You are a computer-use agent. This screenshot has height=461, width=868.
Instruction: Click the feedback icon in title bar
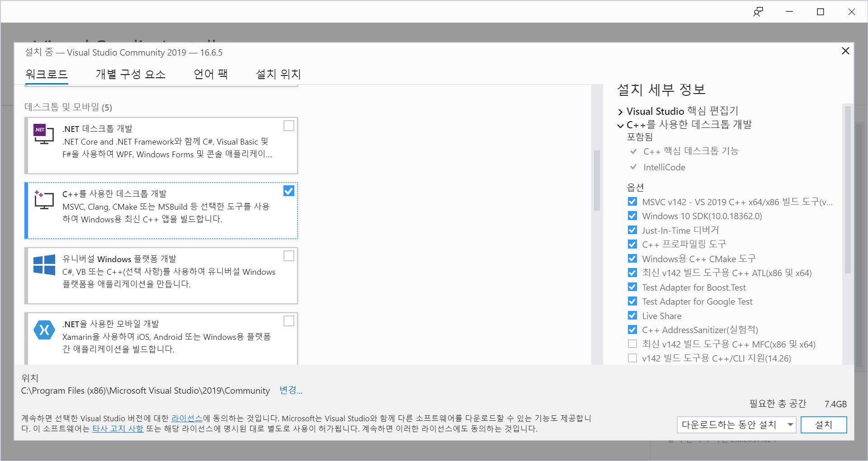pos(758,12)
